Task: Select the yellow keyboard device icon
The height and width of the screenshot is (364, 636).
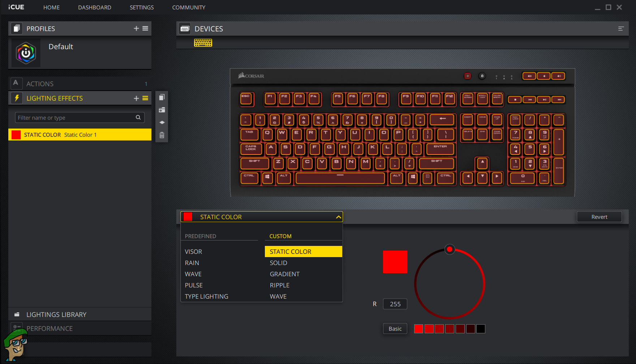Action: [x=203, y=43]
